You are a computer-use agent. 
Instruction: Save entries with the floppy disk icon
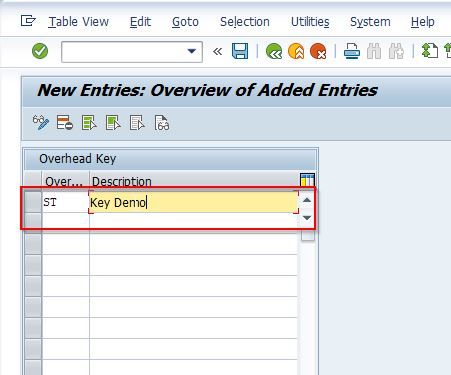click(240, 51)
